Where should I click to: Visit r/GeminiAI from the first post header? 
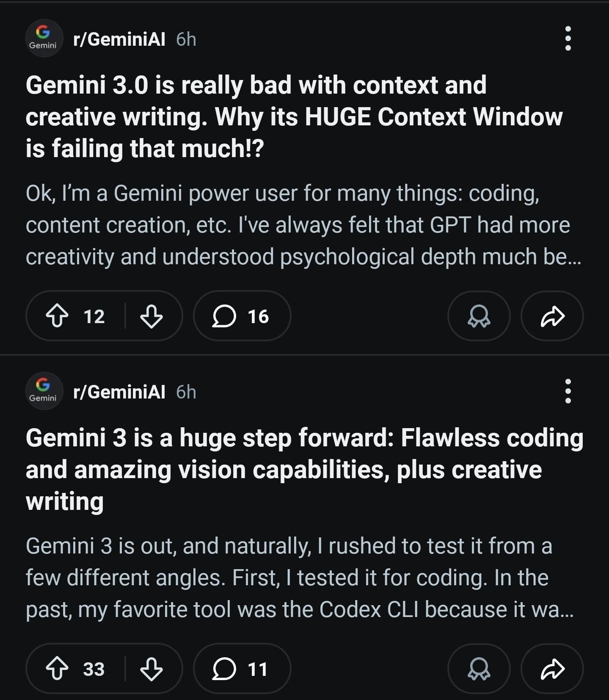[119, 39]
